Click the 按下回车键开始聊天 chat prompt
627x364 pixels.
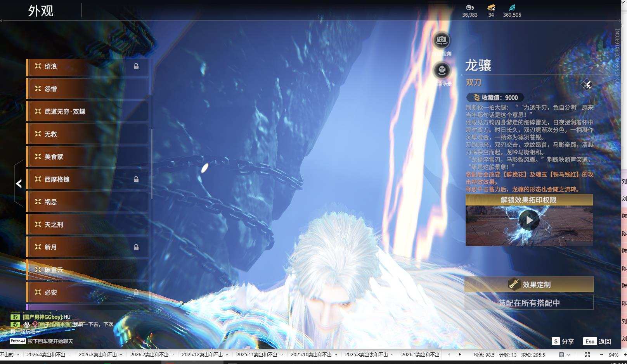coord(50,341)
